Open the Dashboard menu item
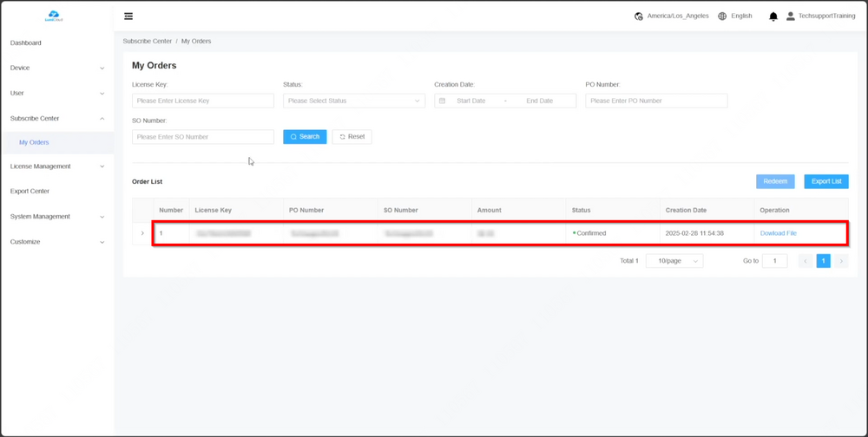Viewport: 868px width, 437px height. click(26, 42)
